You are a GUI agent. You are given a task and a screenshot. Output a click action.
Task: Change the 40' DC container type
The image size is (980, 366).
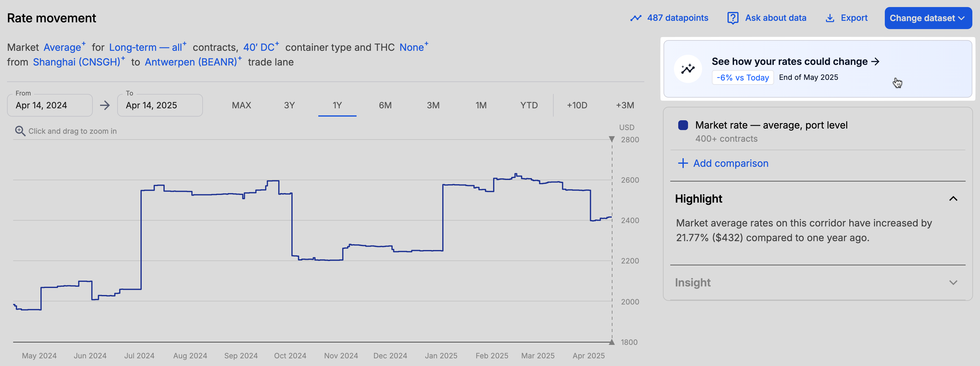[261, 47]
